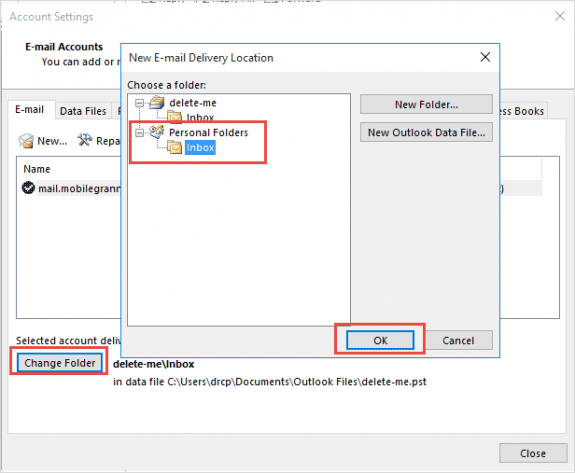Cancel the delivery location dialog
Viewport: 575px width, 473px height.
(x=458, y=340)
